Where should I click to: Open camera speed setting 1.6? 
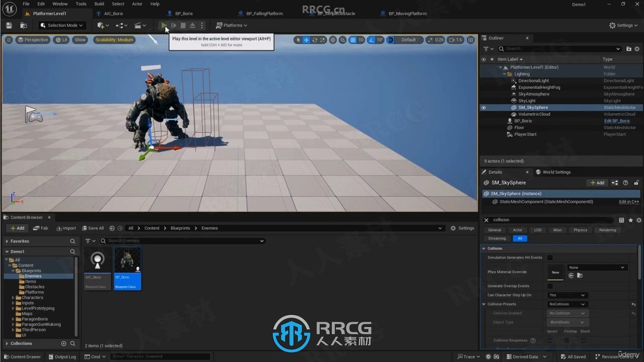455,40
